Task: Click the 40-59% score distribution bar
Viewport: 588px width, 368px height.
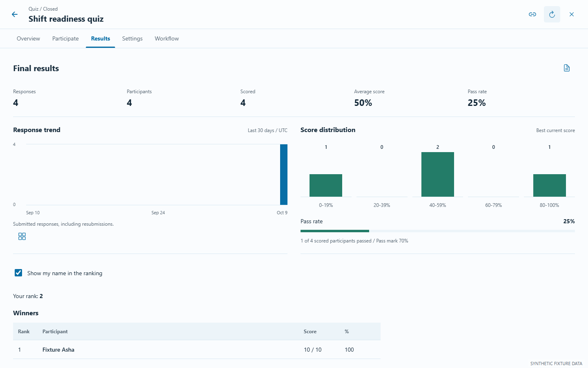Action: click(438, 175)
